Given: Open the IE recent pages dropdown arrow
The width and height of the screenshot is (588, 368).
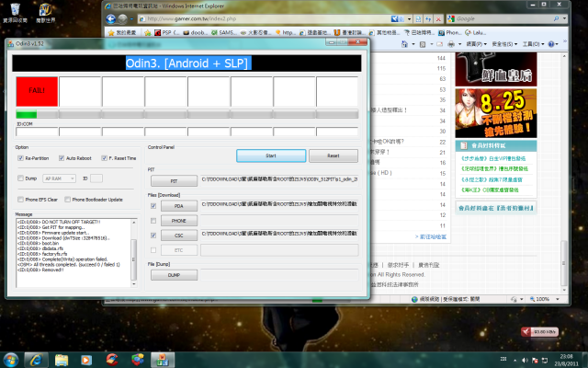Looking at the screenshot, I should coord(131,18).
